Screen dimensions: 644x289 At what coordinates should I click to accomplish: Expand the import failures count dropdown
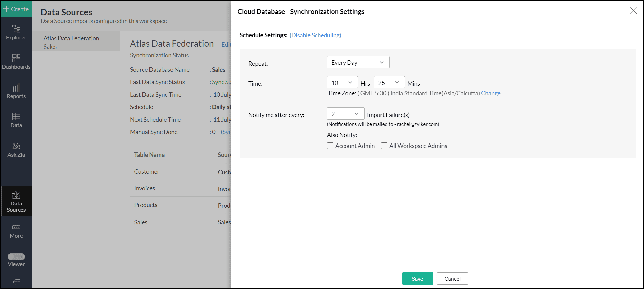tap(345, 114)
